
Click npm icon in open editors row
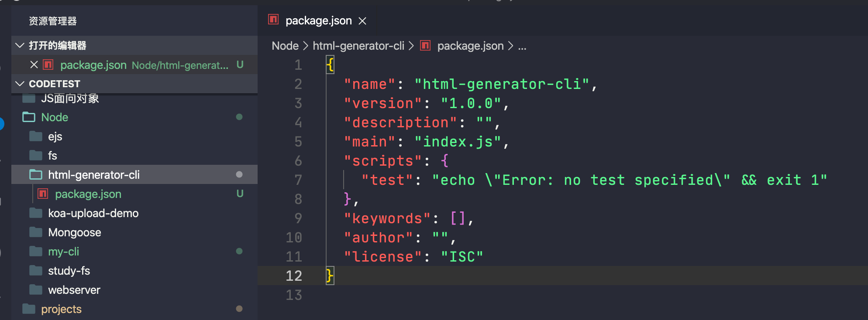tap(48, 65)
